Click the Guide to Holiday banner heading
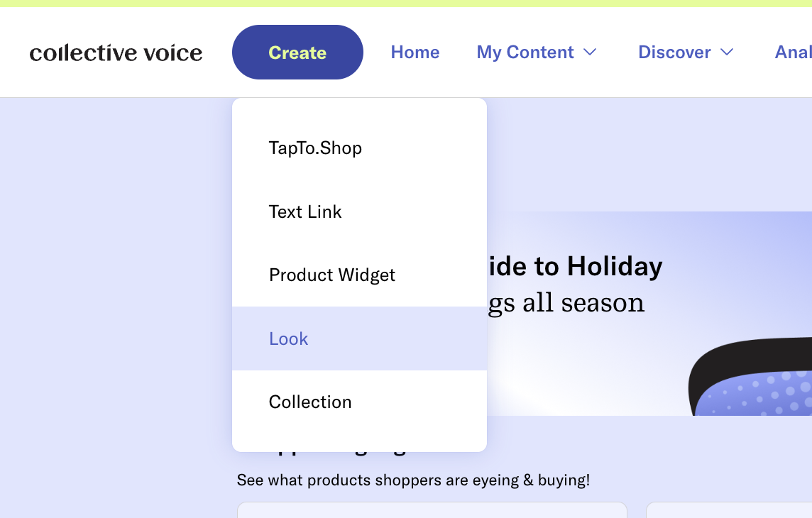The height and width of the screenshot is (518, 812). [x=576, y=267]
